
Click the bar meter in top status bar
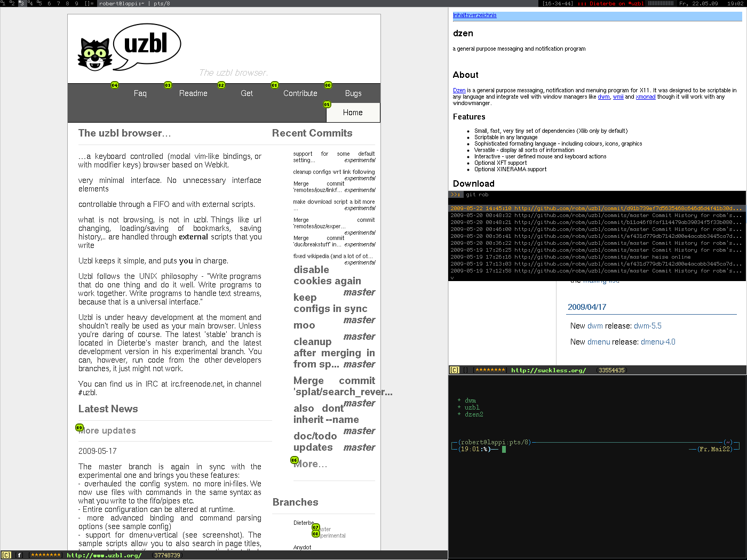pos(660,3)
